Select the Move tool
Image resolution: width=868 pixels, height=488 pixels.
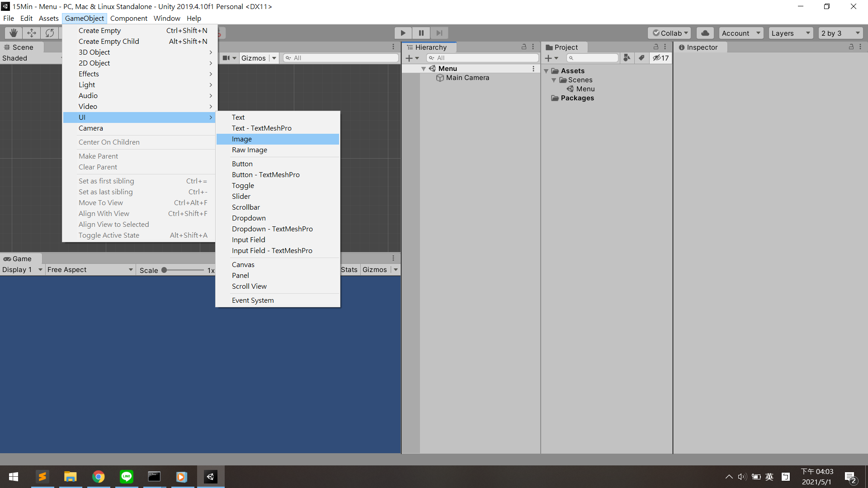[x=32, y=33]
